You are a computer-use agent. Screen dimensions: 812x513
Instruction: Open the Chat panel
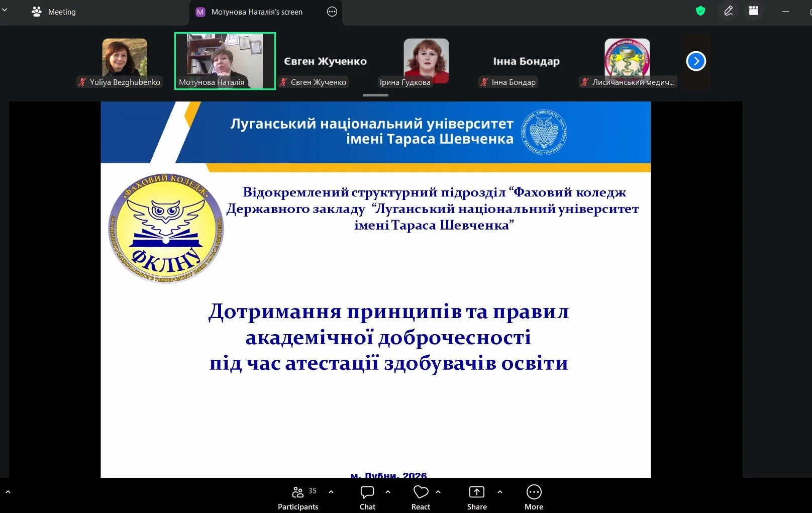[367, 497]
